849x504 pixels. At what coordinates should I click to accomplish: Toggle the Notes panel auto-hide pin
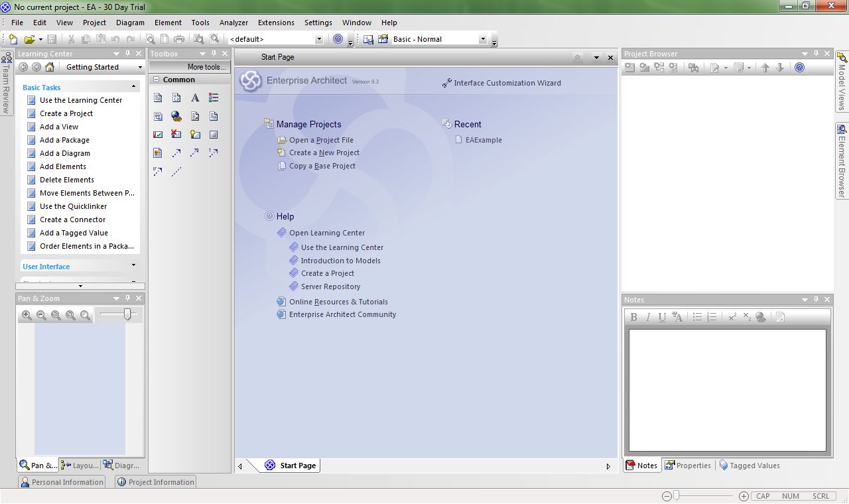click(816, 300)
